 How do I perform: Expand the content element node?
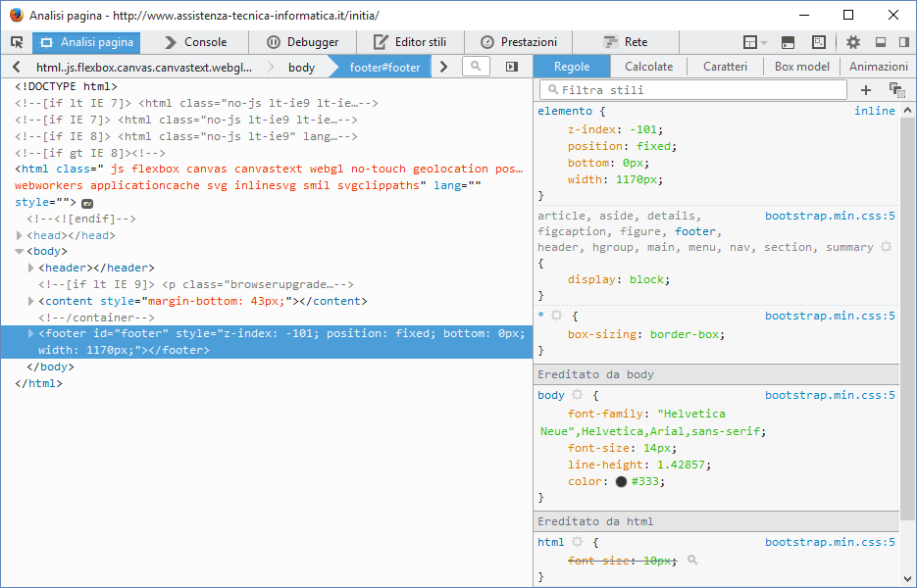(31, 301)
